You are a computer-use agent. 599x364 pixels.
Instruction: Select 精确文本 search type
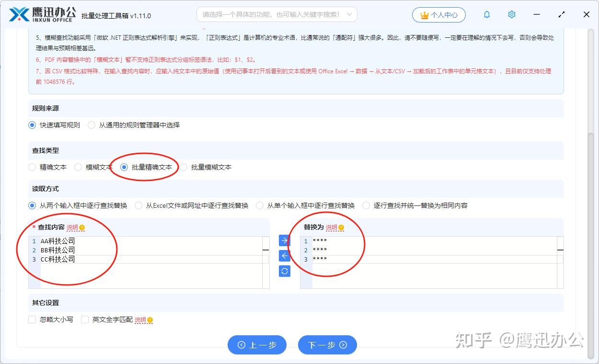coord(32,167)
